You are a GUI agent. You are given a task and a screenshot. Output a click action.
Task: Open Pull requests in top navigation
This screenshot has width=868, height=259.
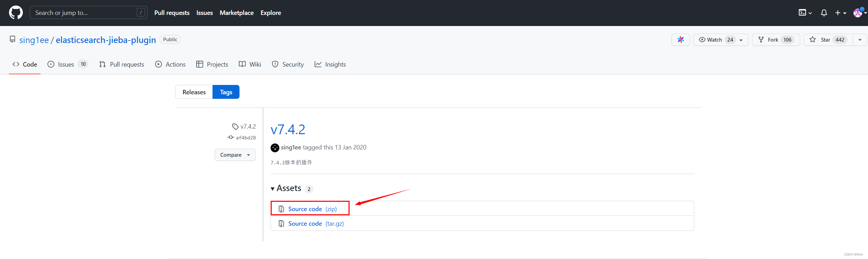coord(172,13)
